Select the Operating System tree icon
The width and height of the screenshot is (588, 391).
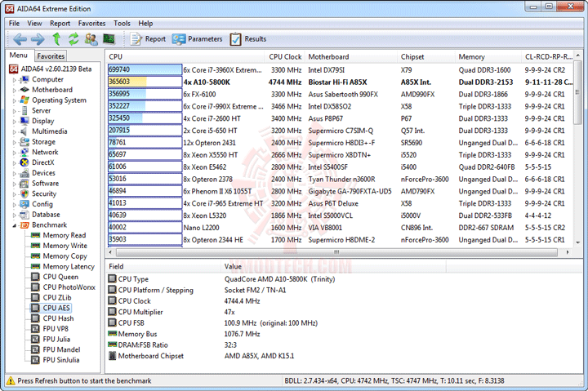click(x=24, y=100)
